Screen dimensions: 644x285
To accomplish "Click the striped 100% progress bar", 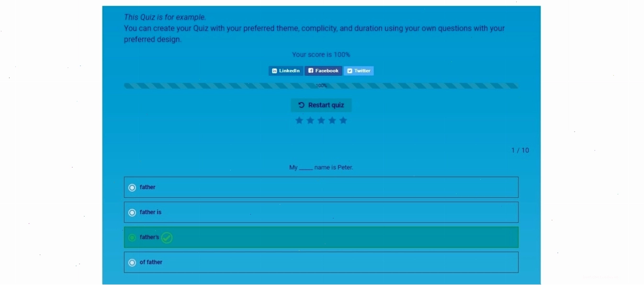I will [x=321, y=86].
